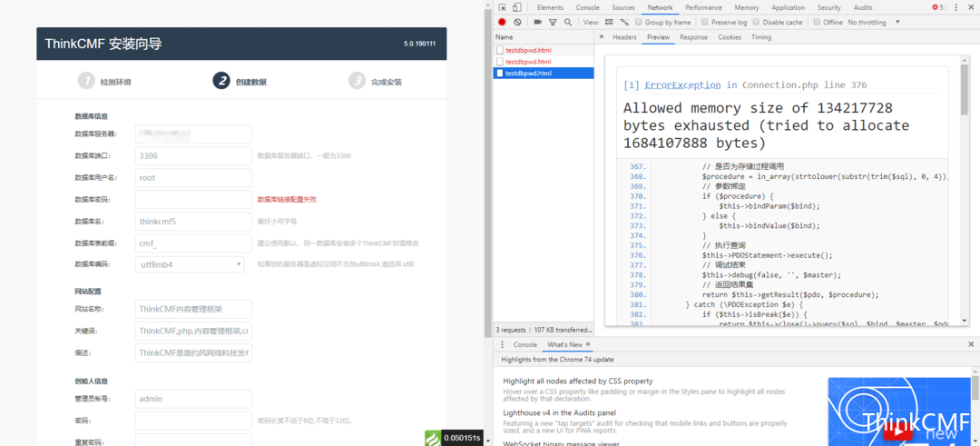Open the DevTools three-dot customize menu
This screenshot has height=446, width=980.
coord(956,7)
